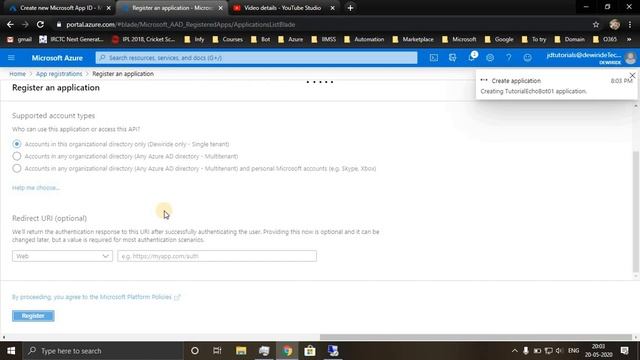
Task: Open a new browser tab with plus
Action: [x=350, y=8]
